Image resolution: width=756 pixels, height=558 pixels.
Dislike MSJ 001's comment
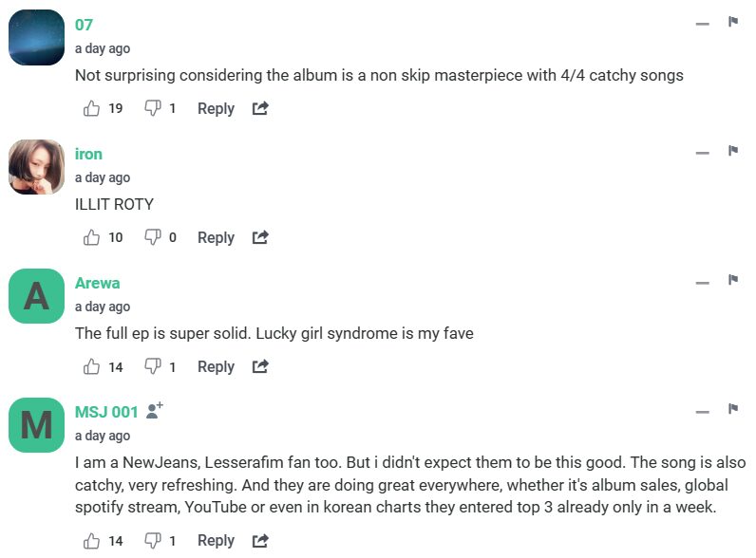(x=152, y=541)
